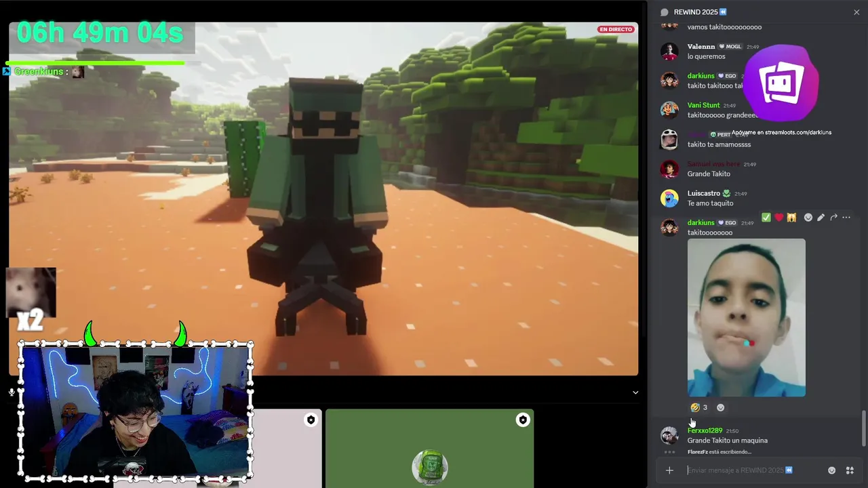This screenshot has width=868, height=488.
Task: Click the green badge next to Luiscastro
Action: click(726, 193)
